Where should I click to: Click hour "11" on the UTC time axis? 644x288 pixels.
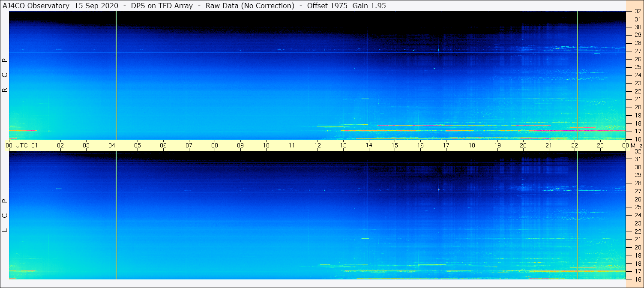point(292,145)
